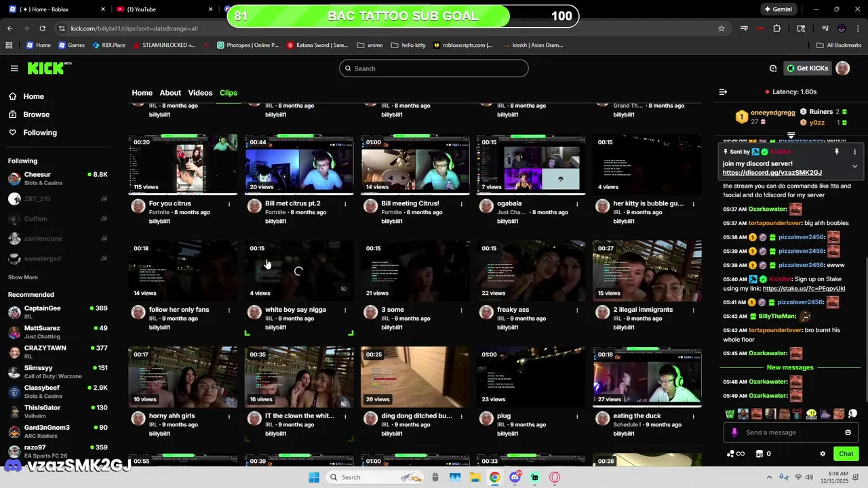The image size is (868, 488).
Task: Open Photopea bookmark
Action: 248,45
